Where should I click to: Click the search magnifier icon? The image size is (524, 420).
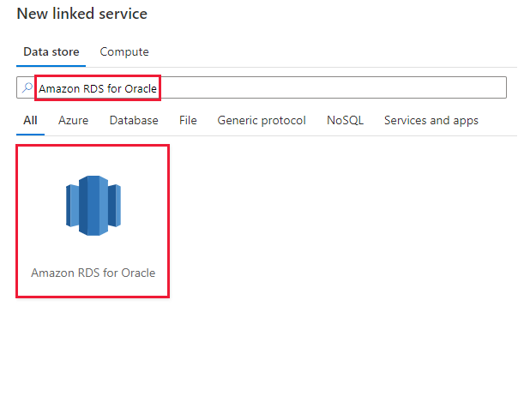[x=27, y=88]
